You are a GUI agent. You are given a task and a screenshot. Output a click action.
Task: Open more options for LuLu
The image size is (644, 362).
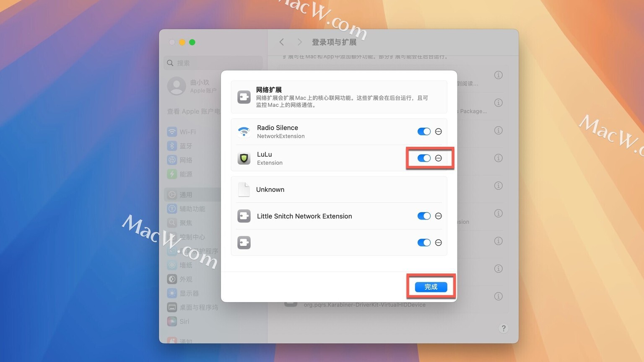pos(439,158)
